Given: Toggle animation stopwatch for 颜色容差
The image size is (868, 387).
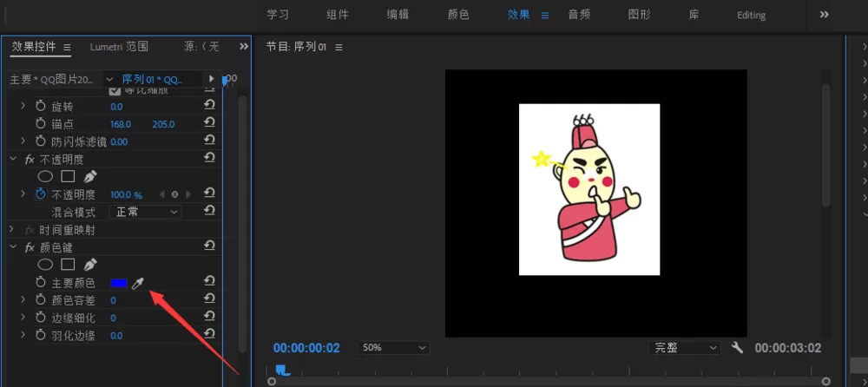Looking at the screenshot, I should click(x=41, y=300).
